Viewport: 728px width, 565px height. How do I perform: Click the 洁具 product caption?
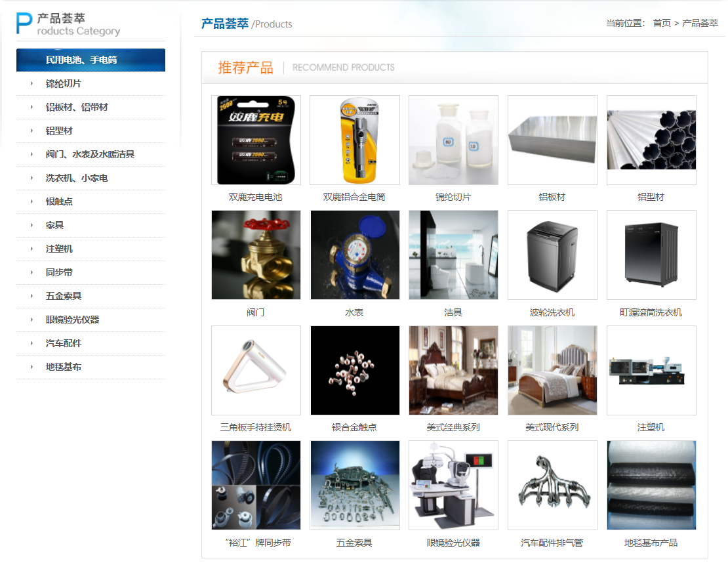pos(453,312)
